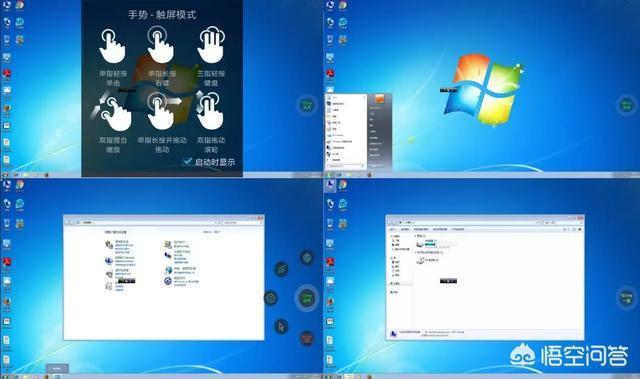
Task: Open the clock and region globe icon in Control Panel
Action: coord(168,270)
